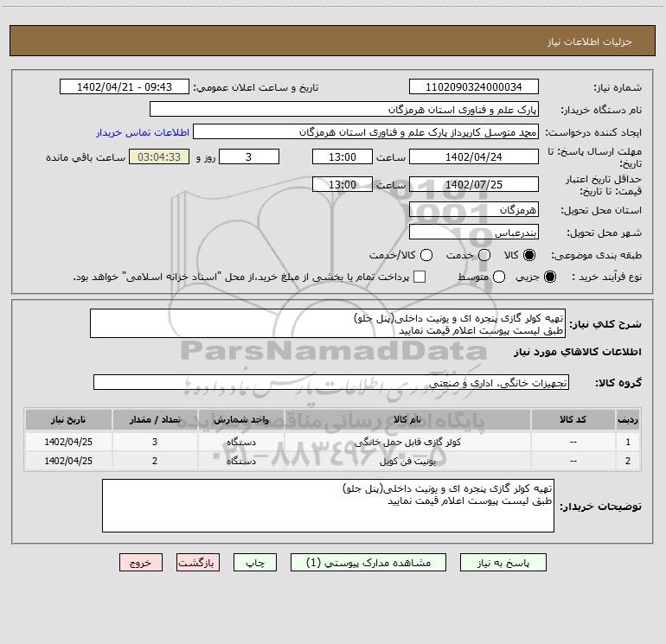This screenshot has height=644, width=666.
Task: Toggle the اسناد خزانه اسلامی payment checkbox
Action: [x=419, y=277]
